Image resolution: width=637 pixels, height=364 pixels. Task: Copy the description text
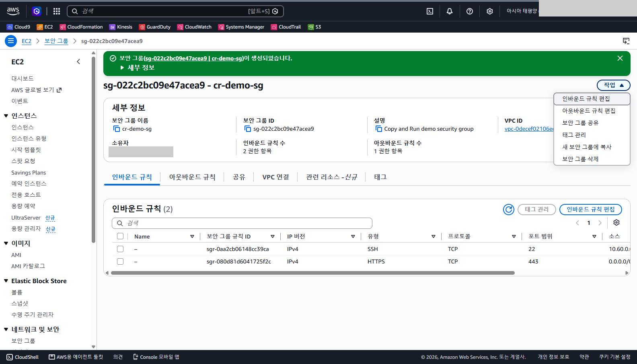coord(379,129)
